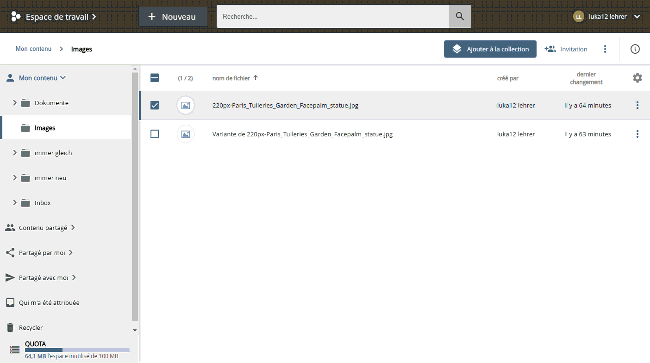
Task: Expand the immer gleich folder arrow
Action: [15, 152]
